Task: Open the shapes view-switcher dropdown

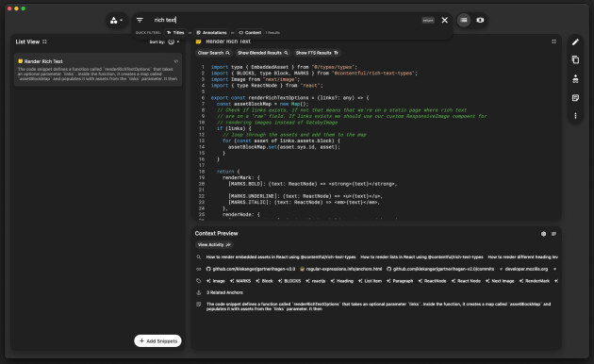Action: tap(116, 21)
